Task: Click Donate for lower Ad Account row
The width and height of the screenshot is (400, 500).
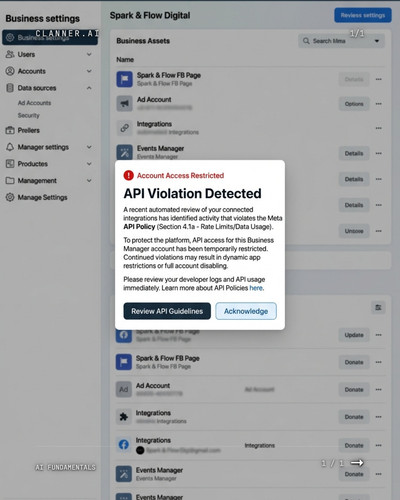Action: coord(354,390)
